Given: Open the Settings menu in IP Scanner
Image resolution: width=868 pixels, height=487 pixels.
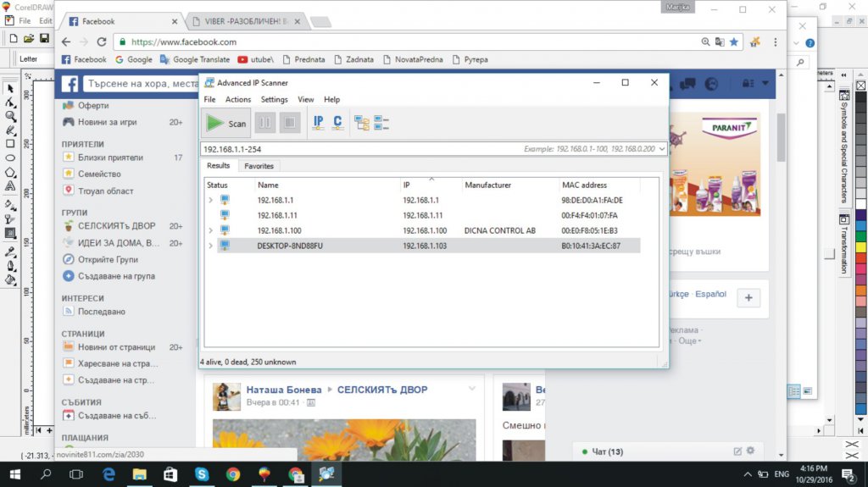Looking at the screenshot, I should pyautogui.click(x=274, y=100).
